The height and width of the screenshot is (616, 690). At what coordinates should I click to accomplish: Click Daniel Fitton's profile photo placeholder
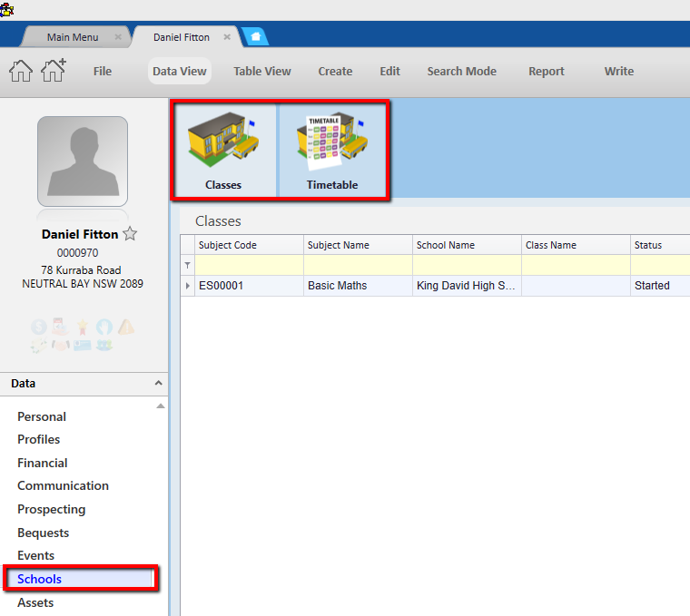coord(83,161)
